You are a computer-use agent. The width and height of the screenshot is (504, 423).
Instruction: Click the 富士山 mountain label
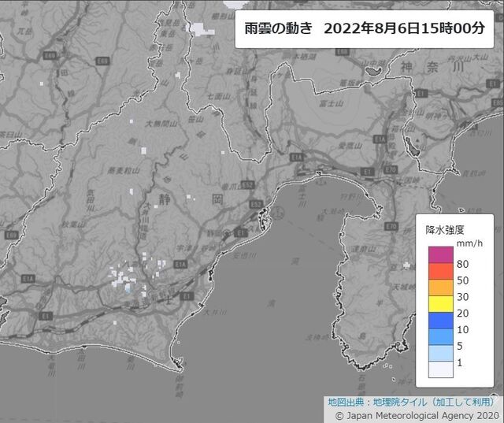point(332,103)
